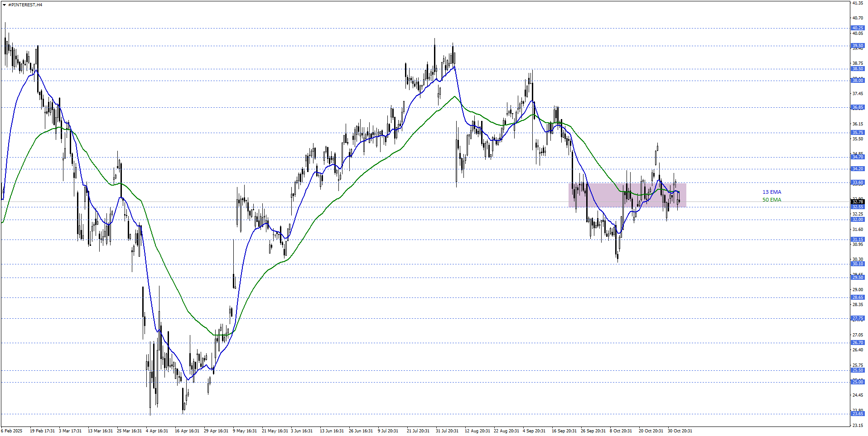868x436 pixels.
Task: Click the 28.65 price level tag
Action: (x=858, y=297)
